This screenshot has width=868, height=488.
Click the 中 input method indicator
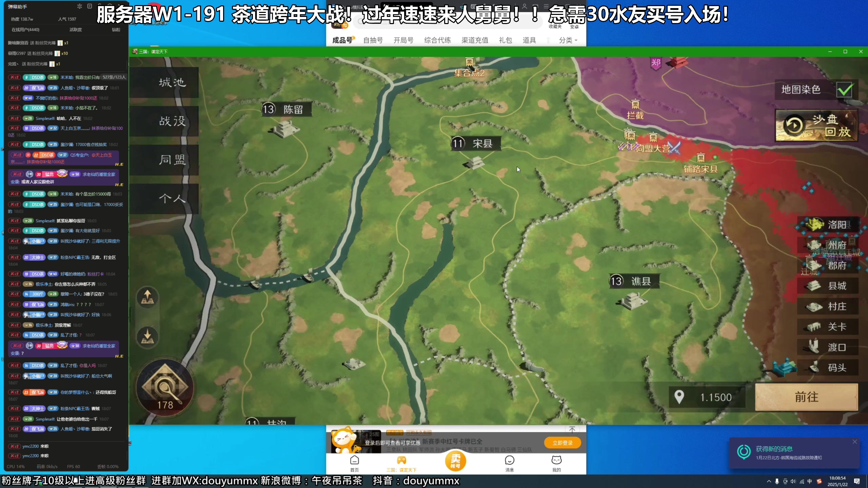(x=810, y=481)
